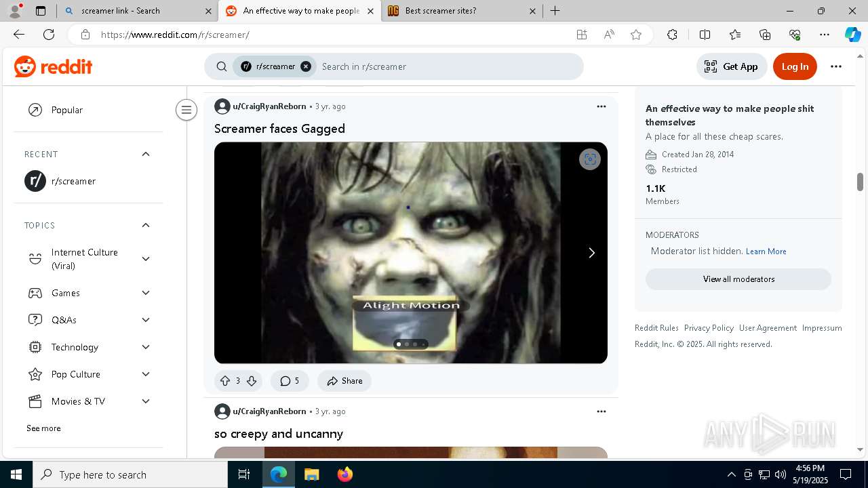The height and width of the screenshot is (488, 868).
Task: Toggle split screen view
Action: point(705,35)
